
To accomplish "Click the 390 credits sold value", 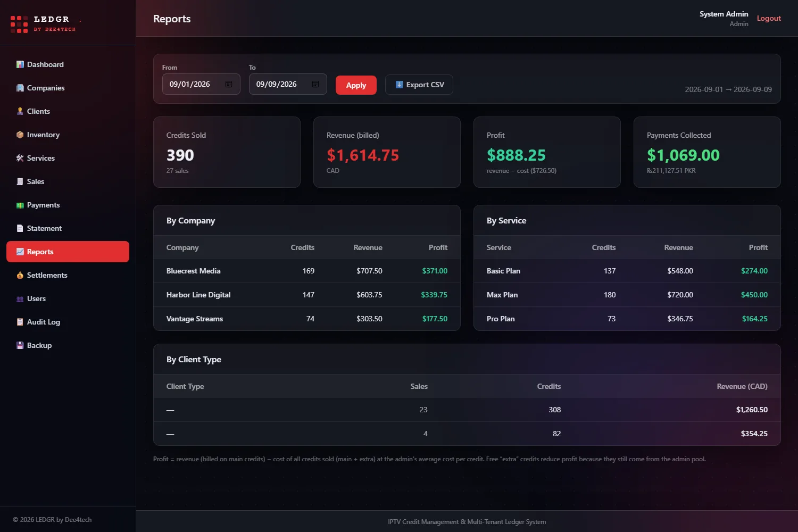I will click(180, 155).
